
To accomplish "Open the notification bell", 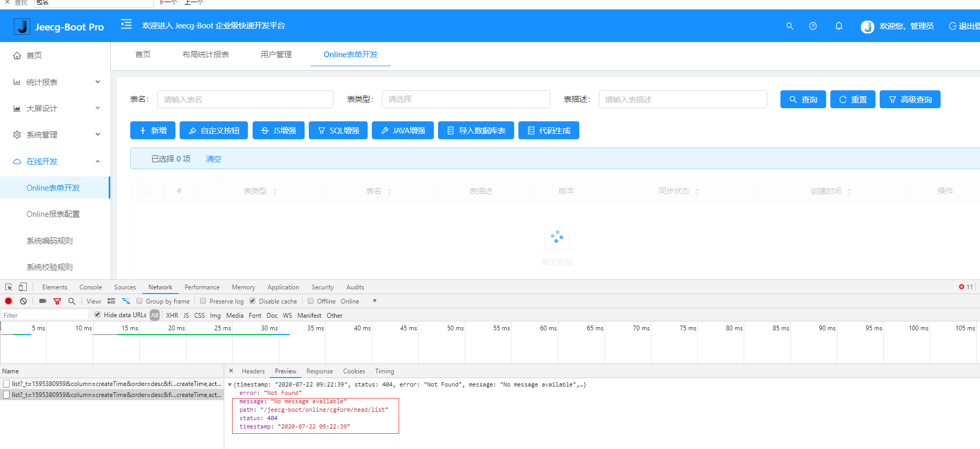I will pos(839,26).
